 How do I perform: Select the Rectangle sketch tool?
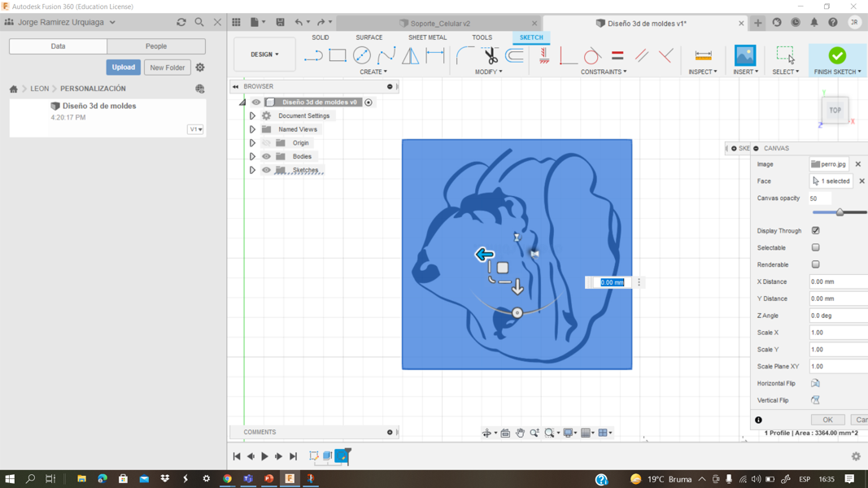coord(338,55)
